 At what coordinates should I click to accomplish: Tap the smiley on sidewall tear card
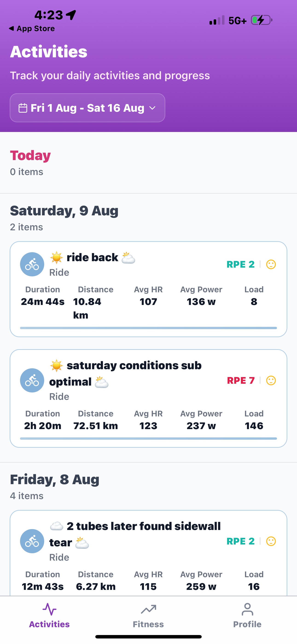click(x=271, y=541)
